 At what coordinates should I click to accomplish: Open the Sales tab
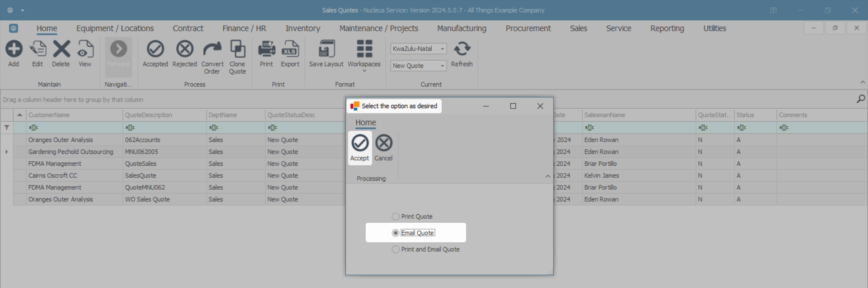click(578, 28)
